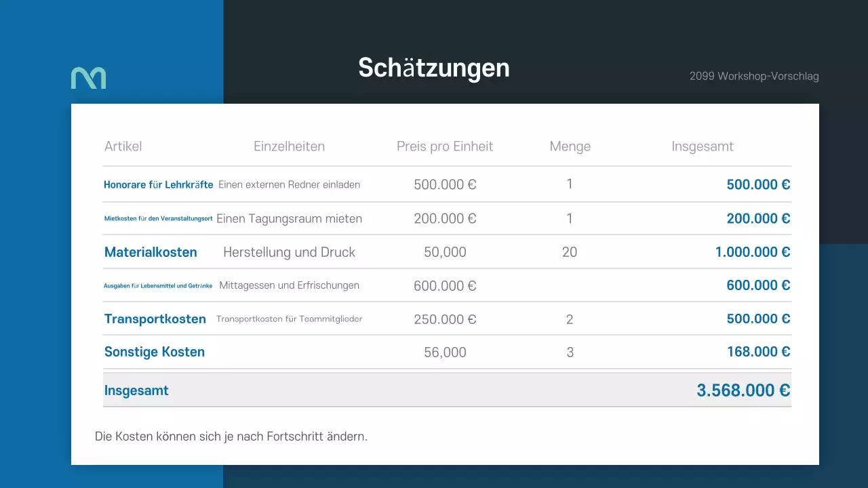This screenshot has height=488, width=868.
Task: Click the Transportkosten row label
Action: click(x=155, y=319)
